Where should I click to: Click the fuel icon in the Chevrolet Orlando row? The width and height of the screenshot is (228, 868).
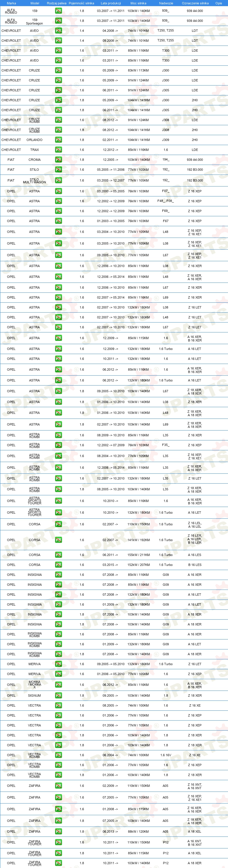58,140
